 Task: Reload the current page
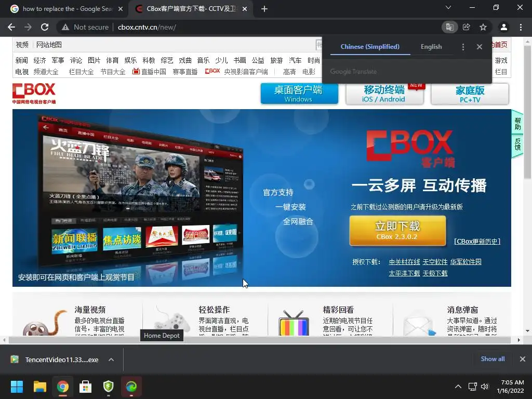click(45, 27)
